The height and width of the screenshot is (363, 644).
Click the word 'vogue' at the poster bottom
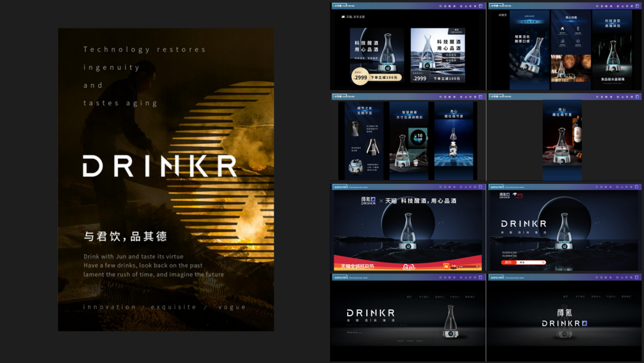(x=232, y=307)
